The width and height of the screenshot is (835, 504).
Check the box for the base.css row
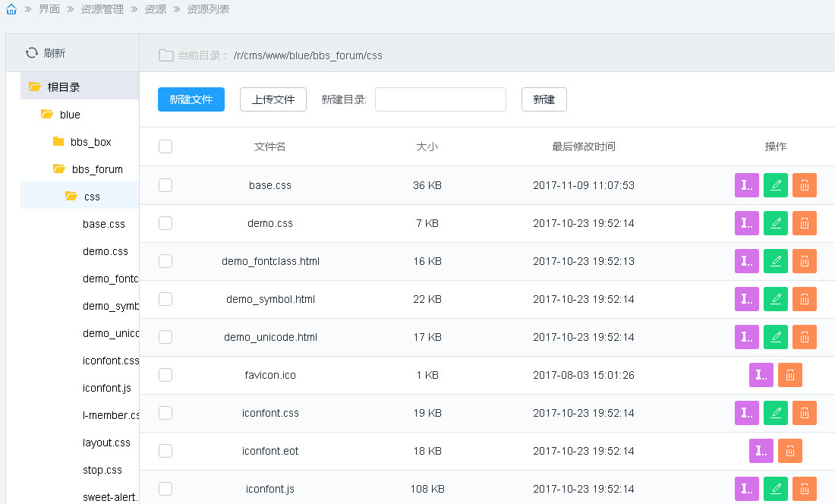(x=165, y=185)
